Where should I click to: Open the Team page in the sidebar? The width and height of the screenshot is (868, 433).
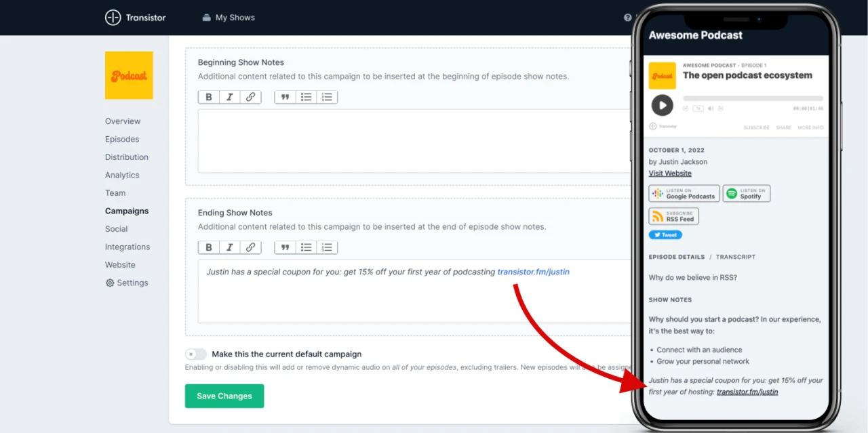pyautogui.click(x=115, y=193)
